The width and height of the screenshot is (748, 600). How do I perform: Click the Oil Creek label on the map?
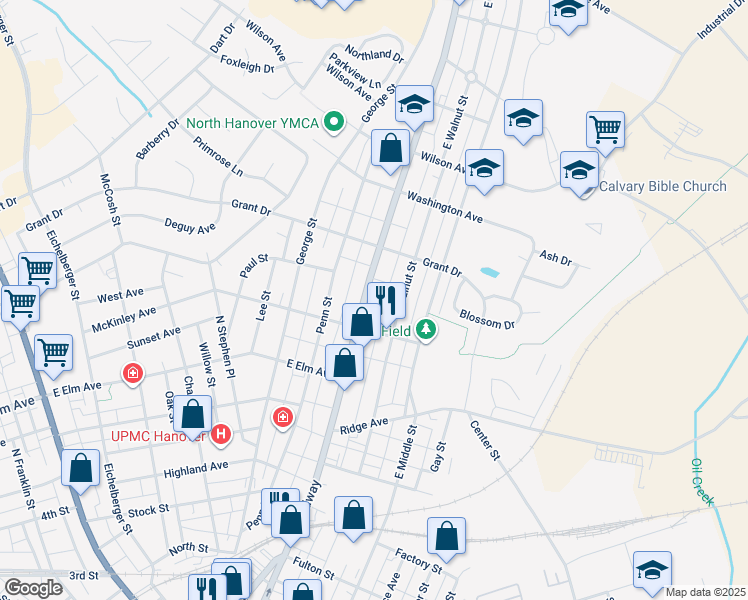[699, 482]
